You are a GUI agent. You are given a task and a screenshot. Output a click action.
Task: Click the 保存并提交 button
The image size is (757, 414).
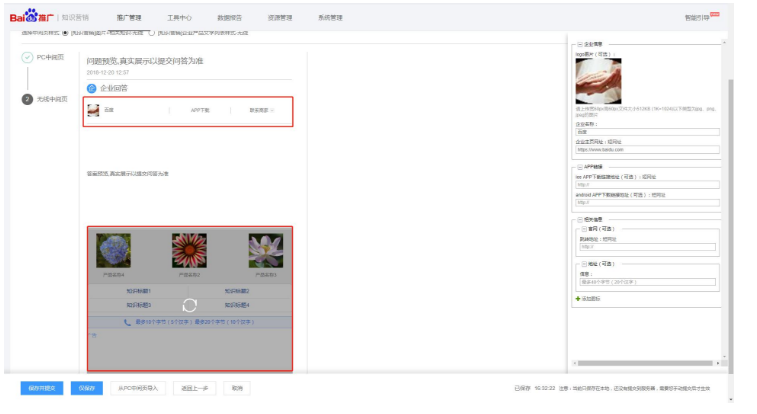click(x=42, y=387)
